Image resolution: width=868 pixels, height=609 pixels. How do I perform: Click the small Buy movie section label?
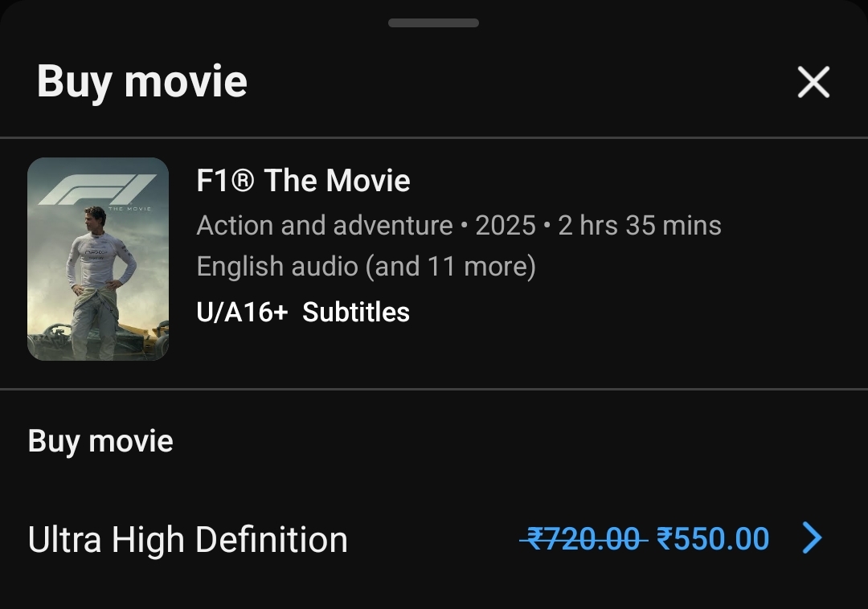click(100, 441)
